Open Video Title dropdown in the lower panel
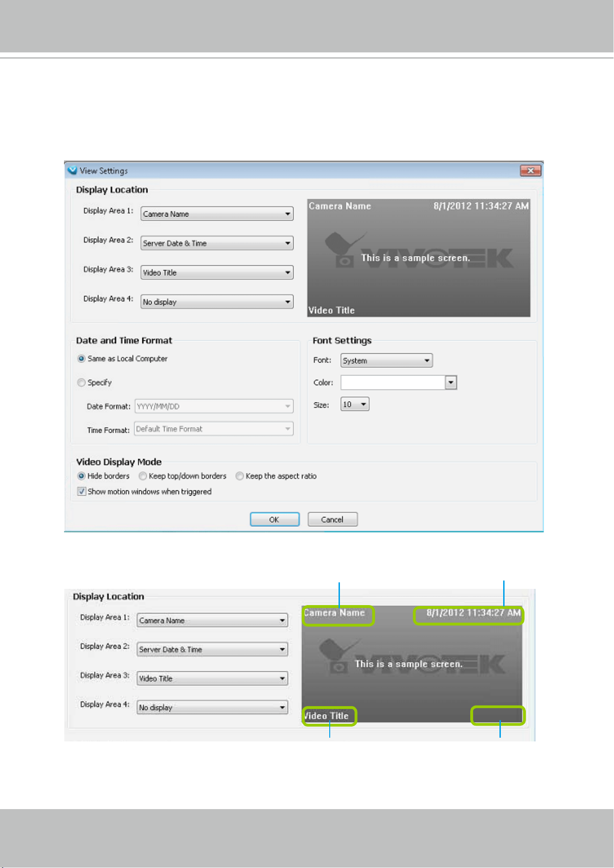 212,678
